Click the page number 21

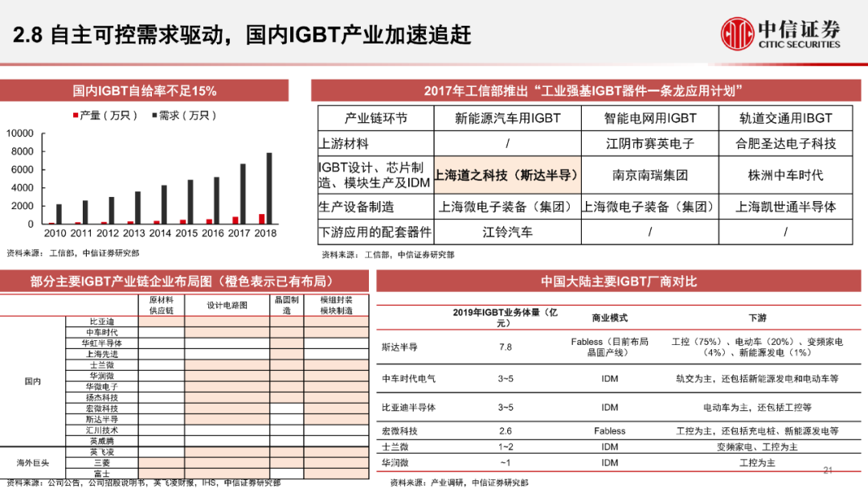point(828,471)
